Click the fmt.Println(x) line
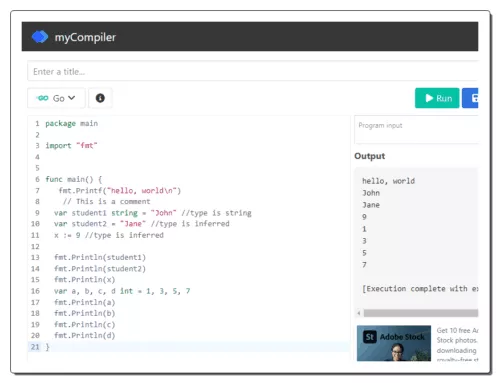This screenshot has height=383, width=500. point(85,280)
